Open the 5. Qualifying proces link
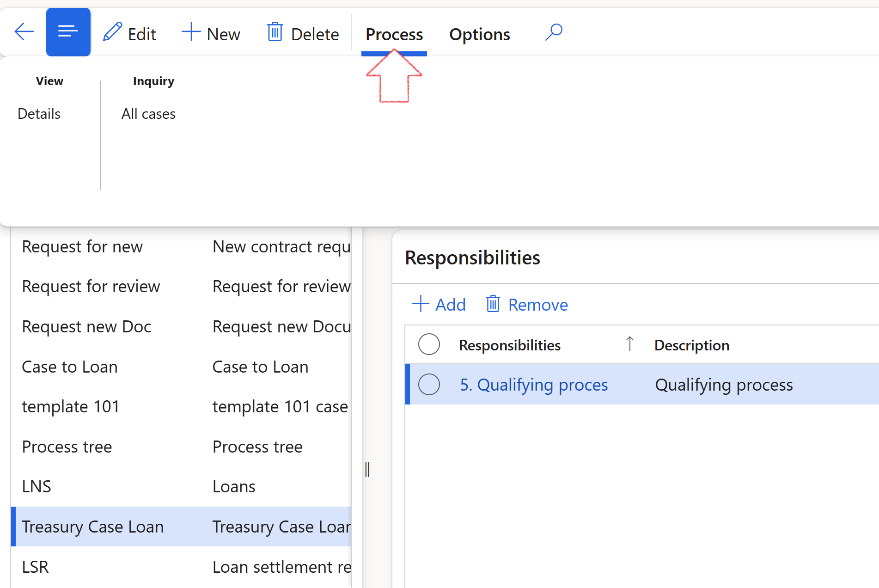 pyautogui.click(x=534, y=385)
